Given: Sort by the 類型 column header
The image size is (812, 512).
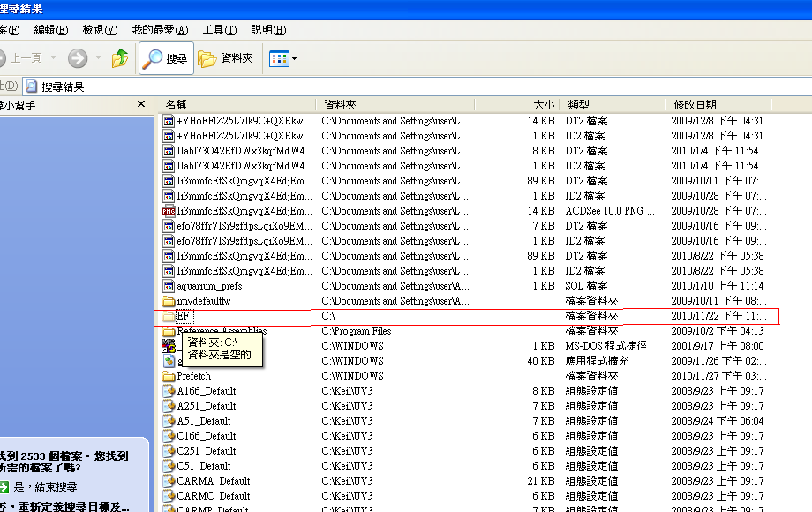Looking at the screenshot, I should click(613, 104).
